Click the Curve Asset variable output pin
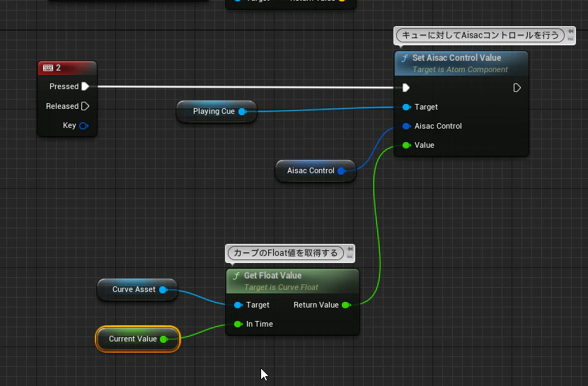This screenshot has height=386, width=588. point(163,290)
